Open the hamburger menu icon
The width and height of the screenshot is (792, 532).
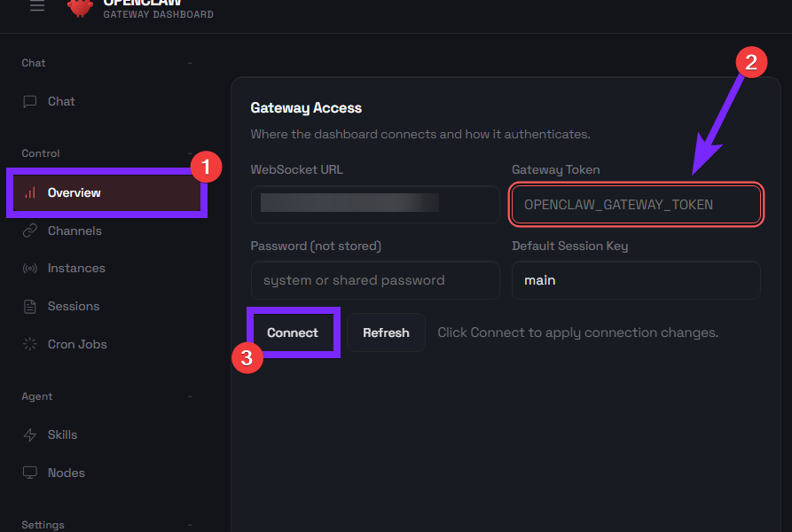point(36,6)
